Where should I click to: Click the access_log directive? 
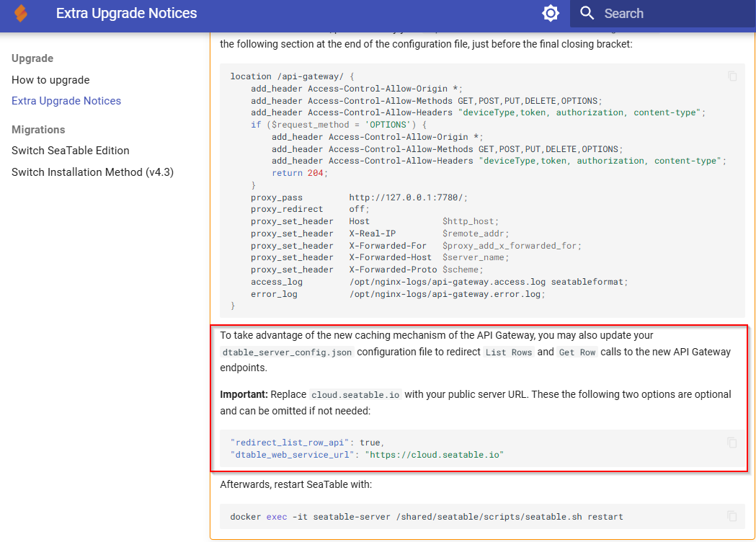[277, 282]
